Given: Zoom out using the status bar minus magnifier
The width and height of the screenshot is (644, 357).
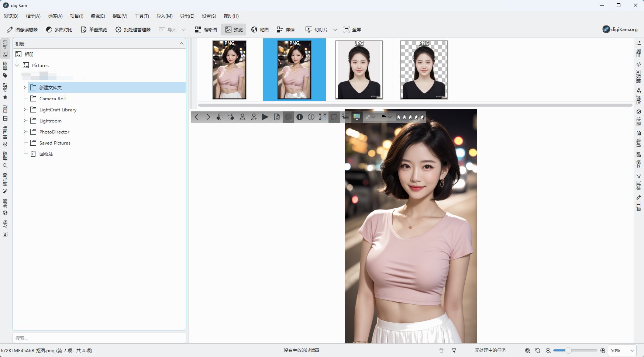Looking at the screenshot, I should (x=548, y=350).
